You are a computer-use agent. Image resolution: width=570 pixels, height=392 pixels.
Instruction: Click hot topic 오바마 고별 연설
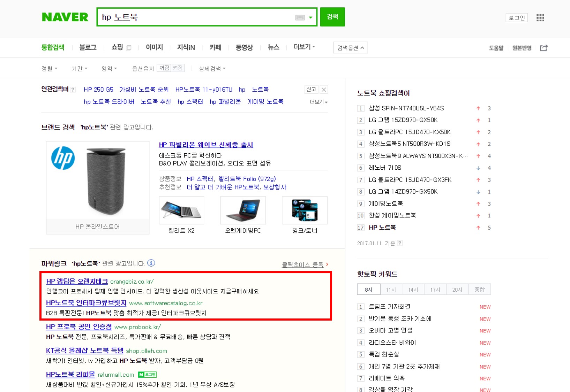[390, 330]
